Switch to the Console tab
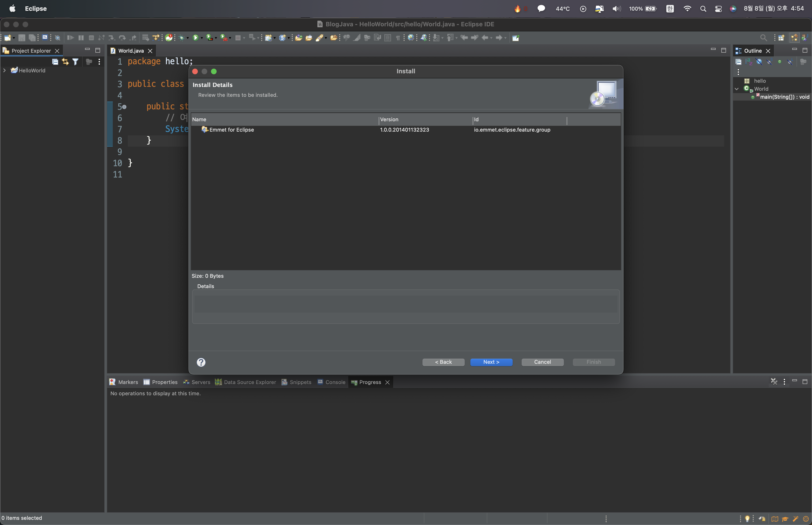The image size is (812, 525). (x=331, y=382)
